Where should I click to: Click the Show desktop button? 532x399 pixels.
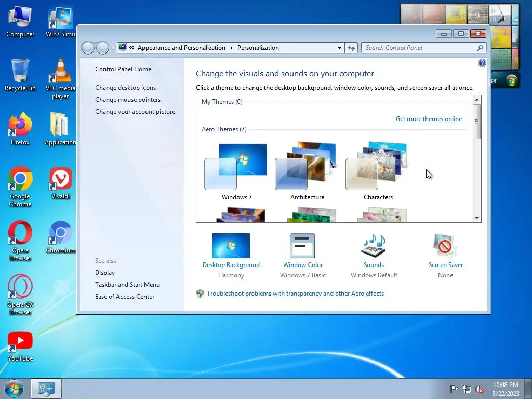tap(528, 389)
